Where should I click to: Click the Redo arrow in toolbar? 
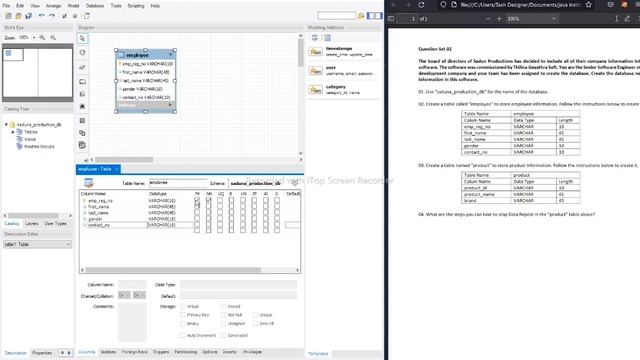(52, 16)
